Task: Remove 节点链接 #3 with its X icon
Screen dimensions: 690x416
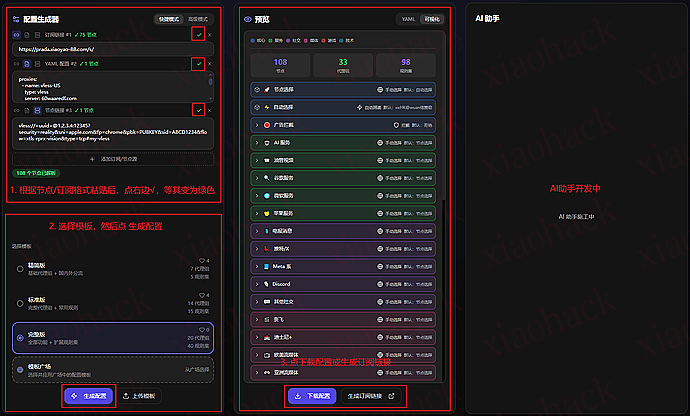Action: point(210,109)
